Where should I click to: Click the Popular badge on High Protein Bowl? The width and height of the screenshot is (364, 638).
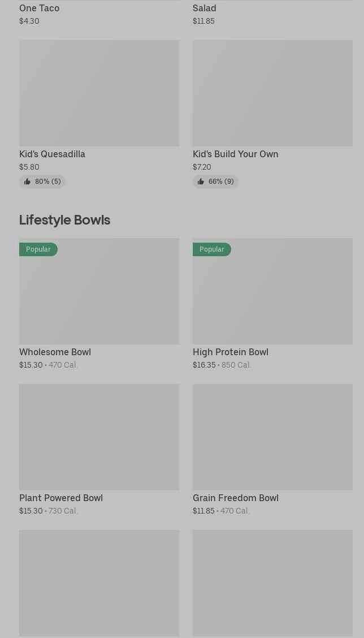(212, 249)
